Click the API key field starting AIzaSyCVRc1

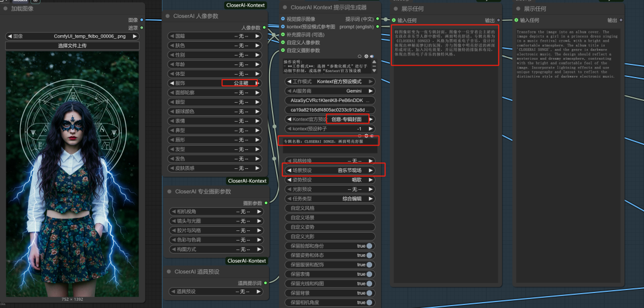[330, 100]
